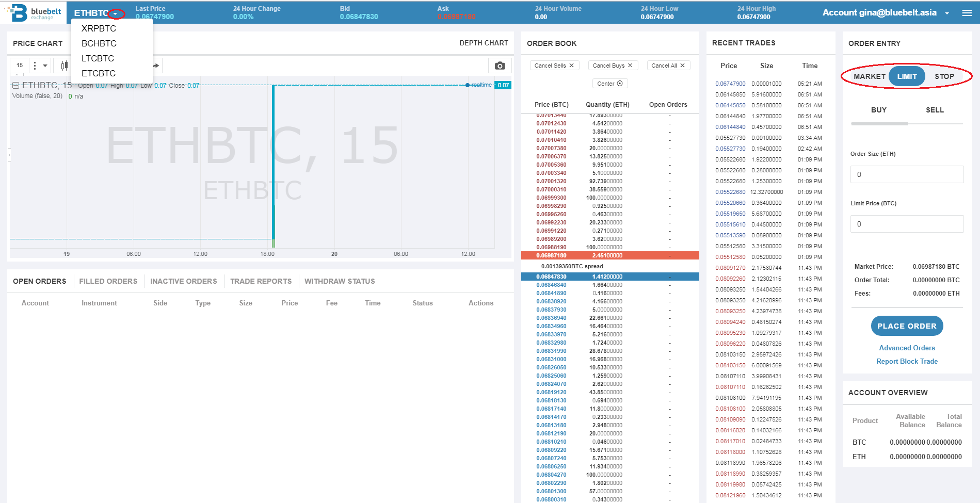980x503 pixels.
Task: Open the Advanced Orders link
Action: (907, 348)
